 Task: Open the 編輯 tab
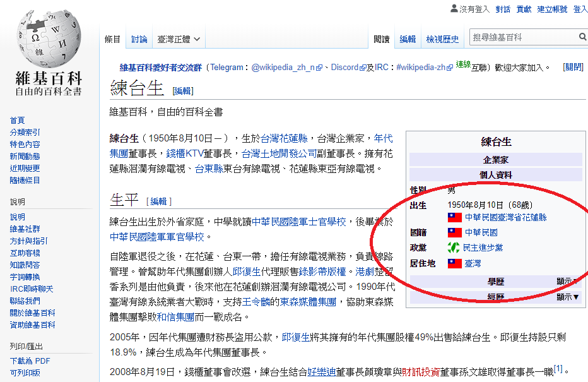pyautogui.click(x=408, y=39)
